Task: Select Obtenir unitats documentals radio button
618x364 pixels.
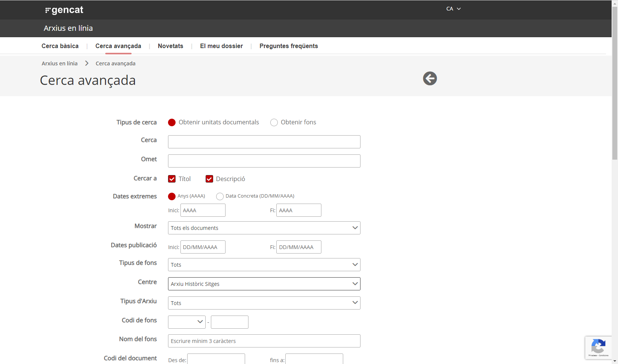Action: click(172, 122)
